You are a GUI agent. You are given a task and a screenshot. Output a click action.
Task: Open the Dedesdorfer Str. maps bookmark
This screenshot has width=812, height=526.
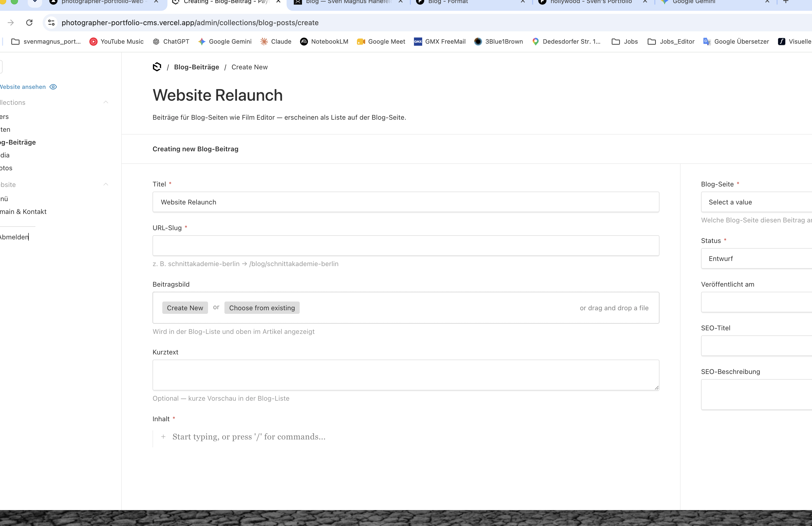pyautogui.click(x=566, y=42)
